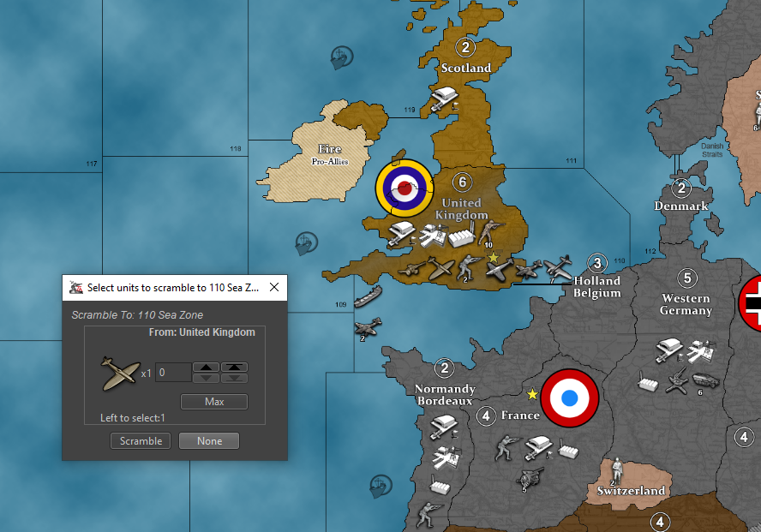Select the convoy marker south of Eire
Viewport: 761px width, 532px height.
(x=306, y=242)
